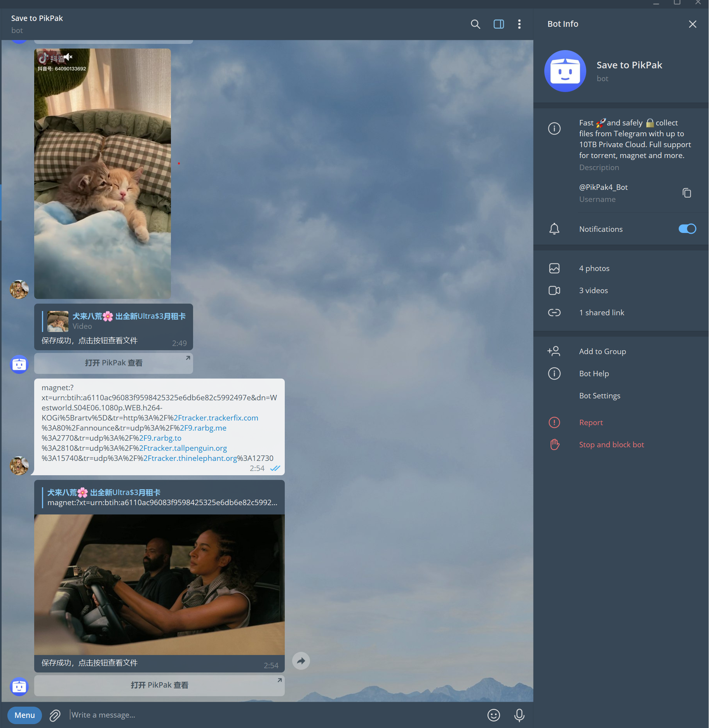Open the emoji picker smiley icon
The image size is (709, 728).
tap(494, 715)
